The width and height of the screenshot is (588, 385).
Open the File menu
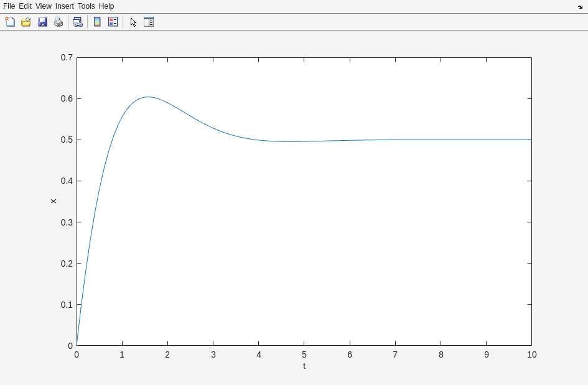click(9, 6)
